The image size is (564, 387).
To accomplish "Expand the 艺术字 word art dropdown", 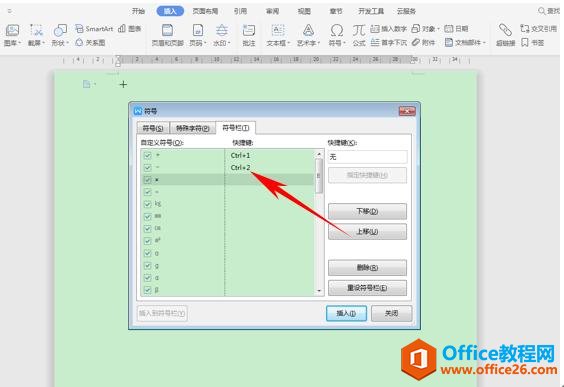I will [319, 43].
